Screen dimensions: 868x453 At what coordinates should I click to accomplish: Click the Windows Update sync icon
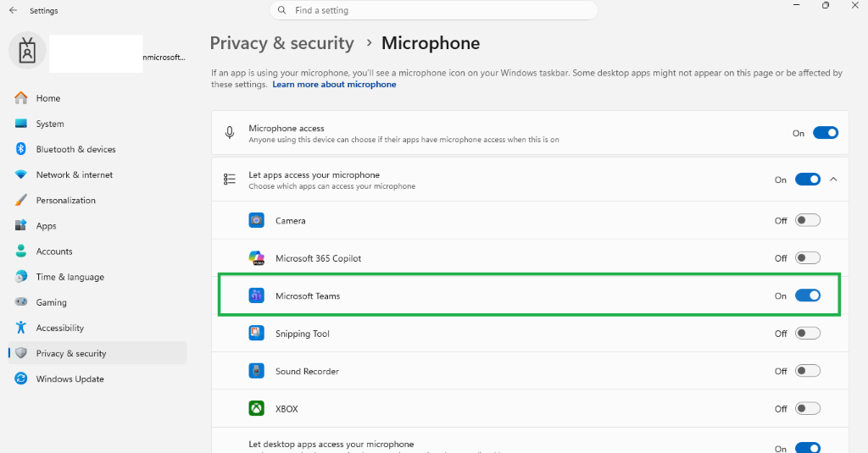click(21, 378)
